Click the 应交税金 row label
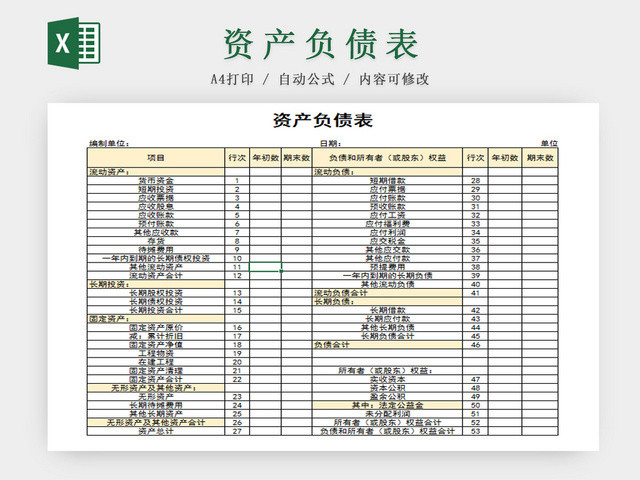The height and width of the screenshot is (480, 640). [x=387, y=241]
